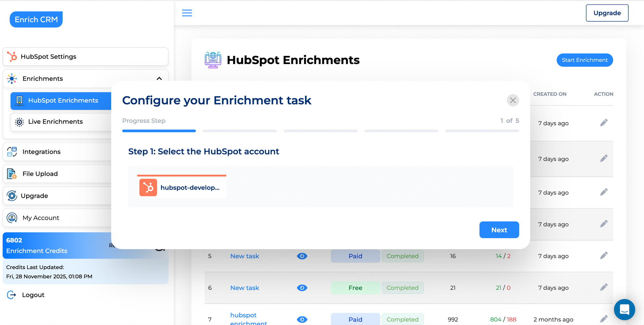The height and width of the screenshot is (325, 644).
Task: Edit task 5 with the pencil icon
Action: click(603, 255)
